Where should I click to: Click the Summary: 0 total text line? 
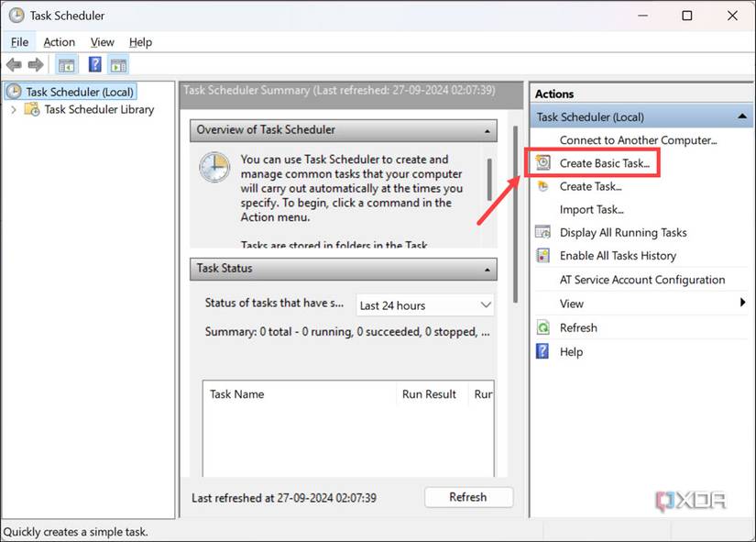click(x=347, y=332)
